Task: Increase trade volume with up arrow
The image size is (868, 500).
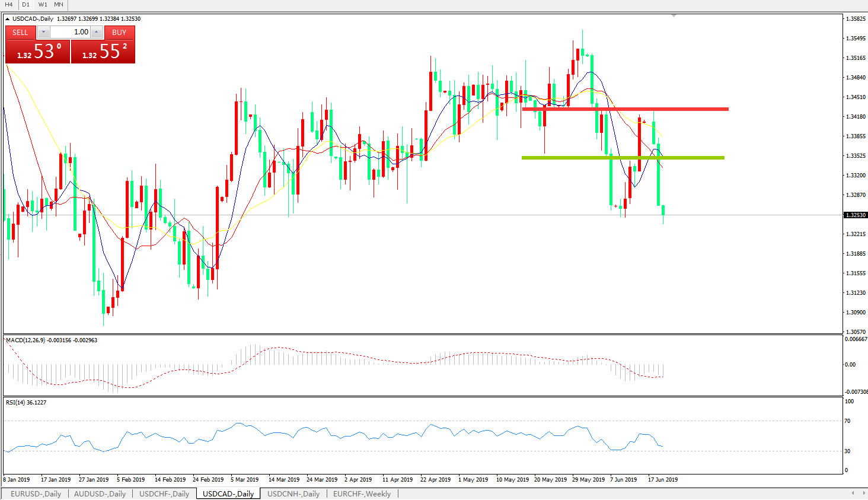Action: (x=96, y=32)
